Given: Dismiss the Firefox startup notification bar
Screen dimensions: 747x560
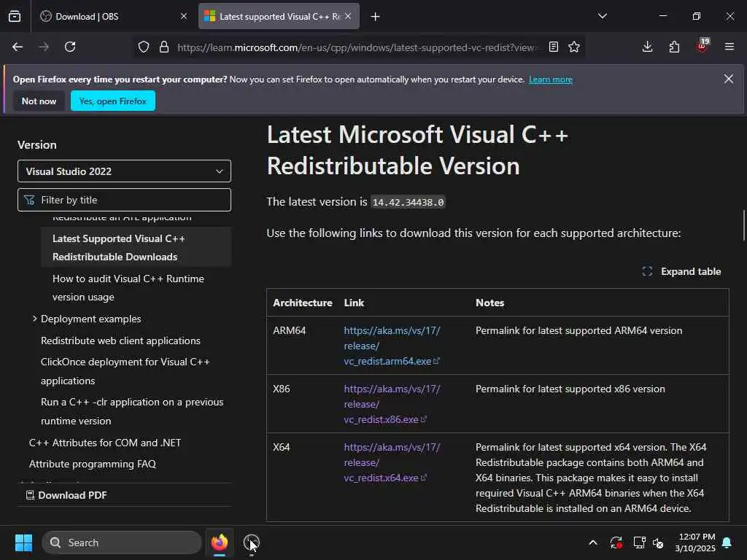Looking at the screenshot, I should (729, 79).
